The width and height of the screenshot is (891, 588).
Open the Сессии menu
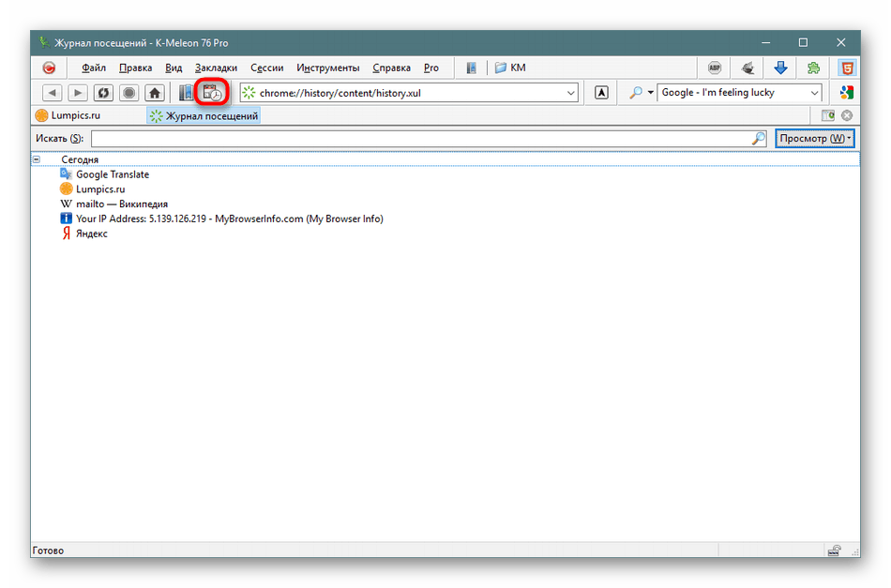pyautogui.click(x=266, y=68)
